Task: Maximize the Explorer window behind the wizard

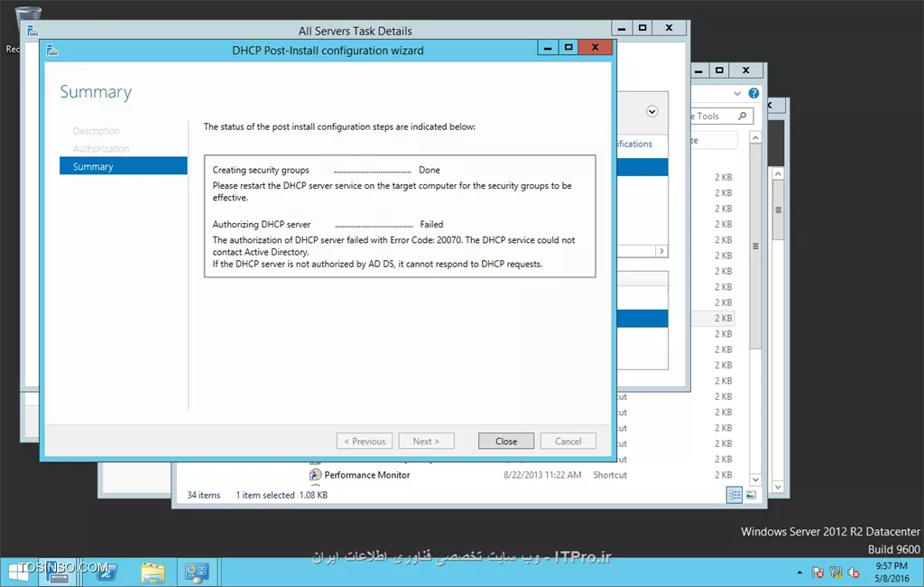Action: pos(719,70)
